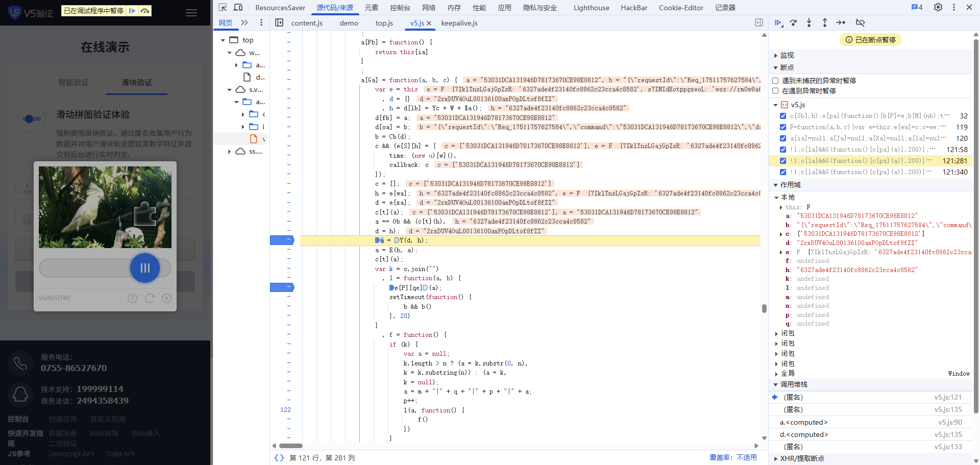Uncheck breakpoint at 121:340
Image resolution: width=980 pixels, height=465 pixels.
783,172
